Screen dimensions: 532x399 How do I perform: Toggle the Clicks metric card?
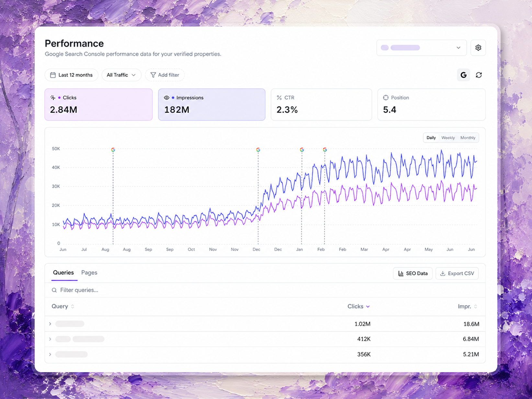[98, 105]
